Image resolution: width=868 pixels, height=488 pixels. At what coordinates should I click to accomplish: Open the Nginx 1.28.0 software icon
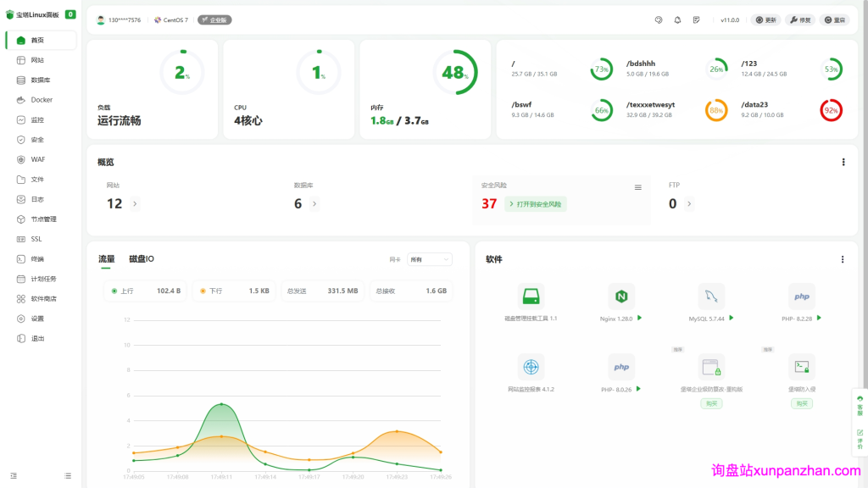point(621,296)
